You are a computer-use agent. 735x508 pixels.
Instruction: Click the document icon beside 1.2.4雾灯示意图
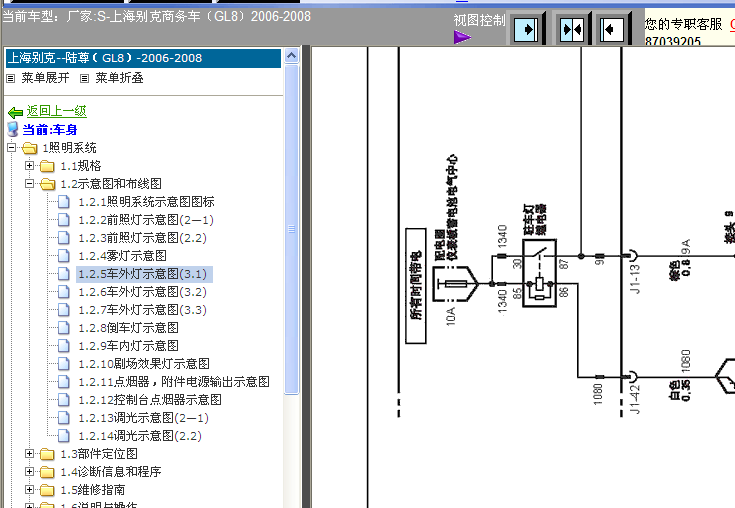click(64, 256)
